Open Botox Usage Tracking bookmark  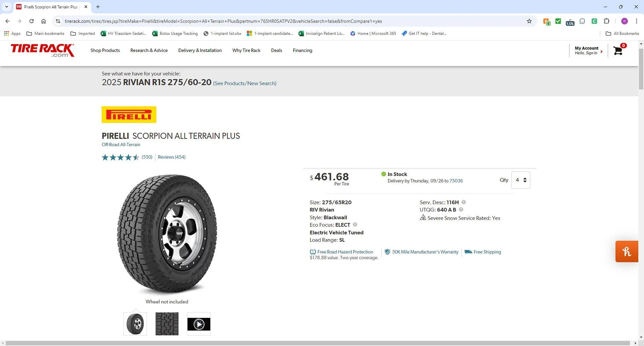coord(175,34)
